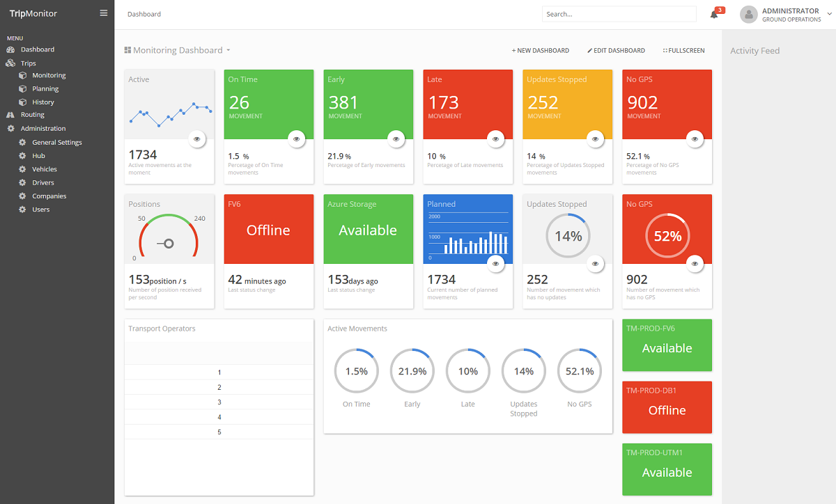
Task: Open the notification bell with badge
Action: pyautogui.click(x=715, y=13)
